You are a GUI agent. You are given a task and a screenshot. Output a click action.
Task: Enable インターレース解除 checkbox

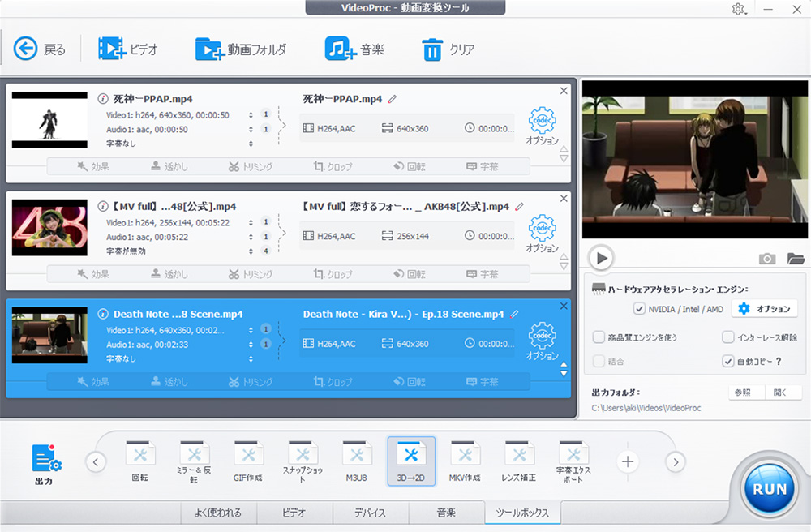[x=727, y=337]
